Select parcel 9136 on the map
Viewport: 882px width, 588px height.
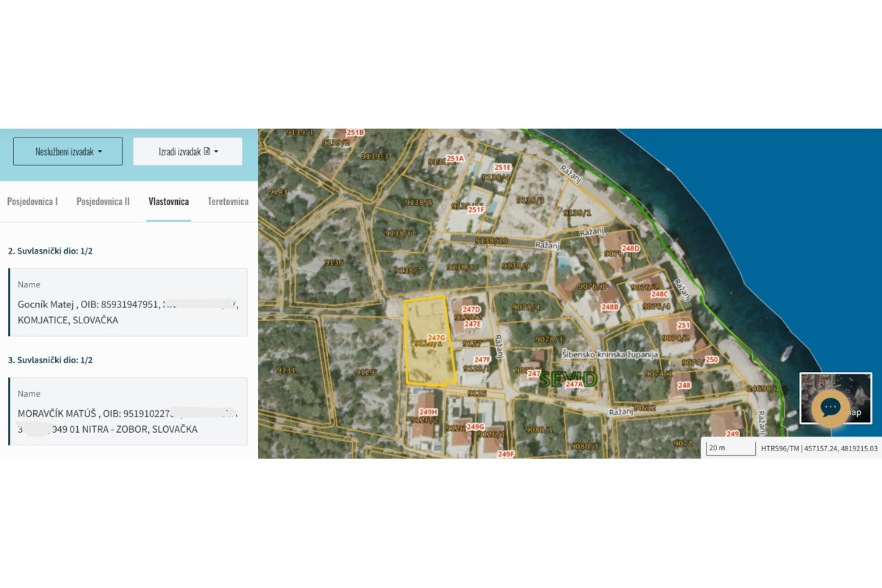334,262
